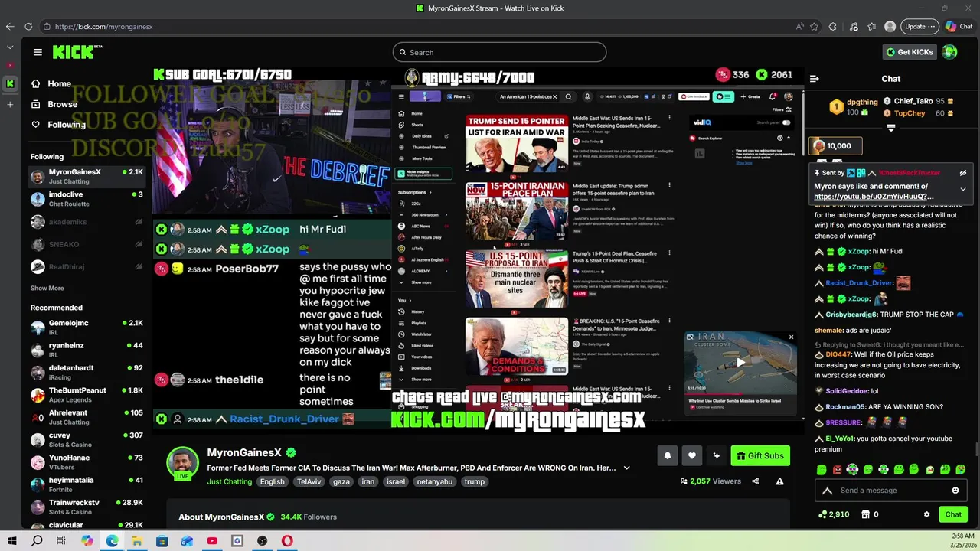
Task: Open Just Chatting category link
Action: pyautogui.click(x=229, y=481)
